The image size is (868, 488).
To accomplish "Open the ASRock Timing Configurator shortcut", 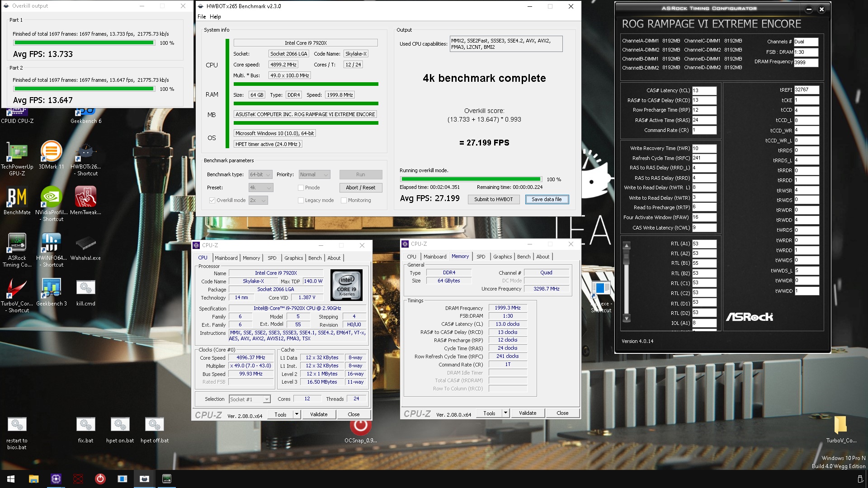I will 17,249.
